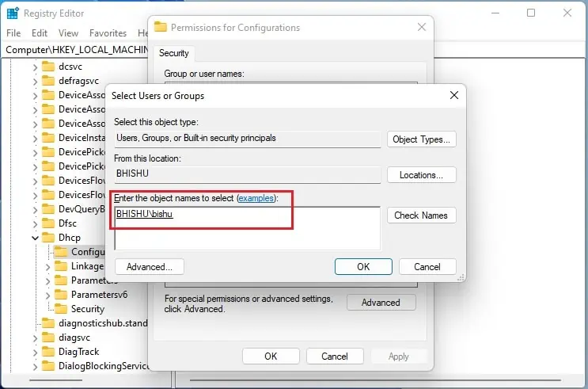Expand the Parametersv6 subkey
Screen dimensions: 588x389
point(47,296)
